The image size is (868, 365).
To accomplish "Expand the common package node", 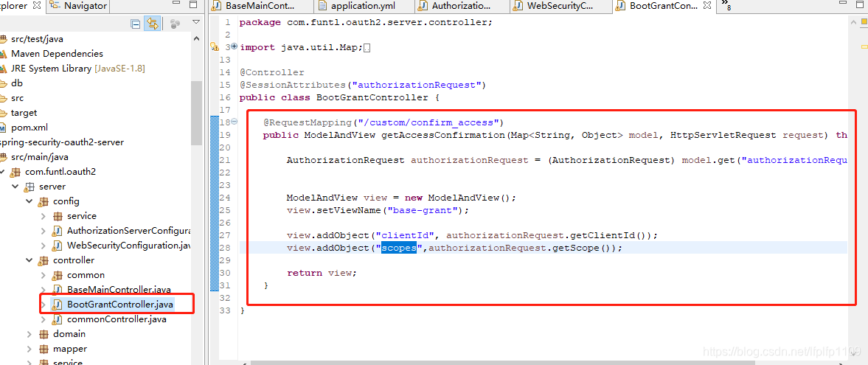I will tap(44, 275).
